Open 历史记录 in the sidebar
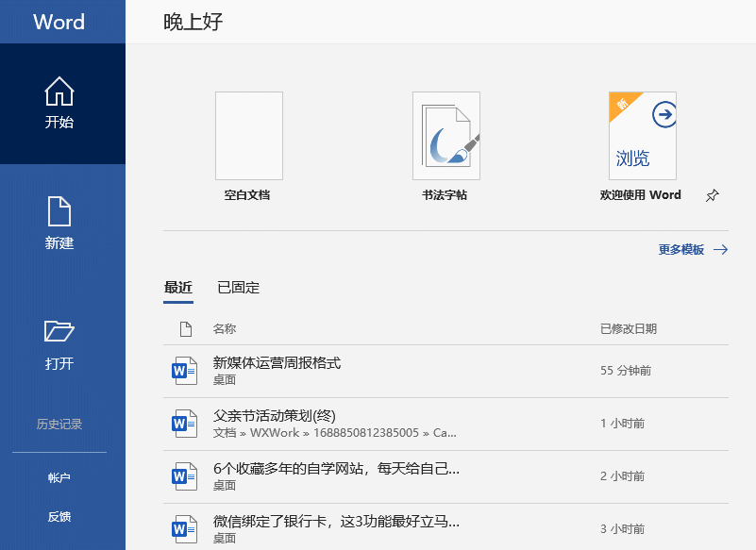Viewport: 756px width, 550px height. pos(59,425)
